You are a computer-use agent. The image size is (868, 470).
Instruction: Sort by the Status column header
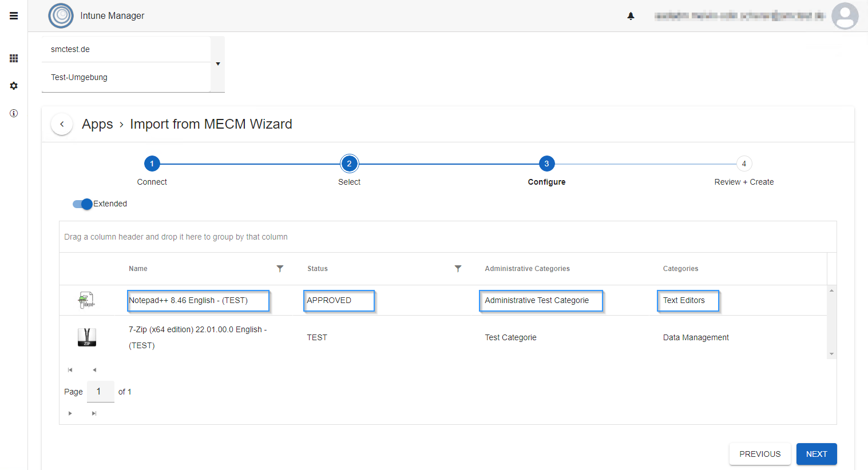pyautogui.click(x=318, y=269)
